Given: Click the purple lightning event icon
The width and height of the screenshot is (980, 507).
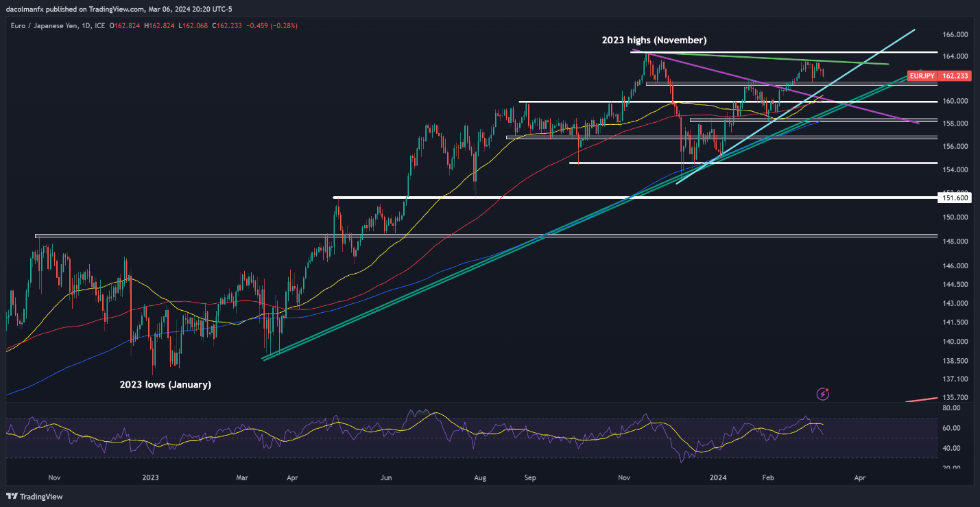Looking at the screenshot, I should 823,394.
